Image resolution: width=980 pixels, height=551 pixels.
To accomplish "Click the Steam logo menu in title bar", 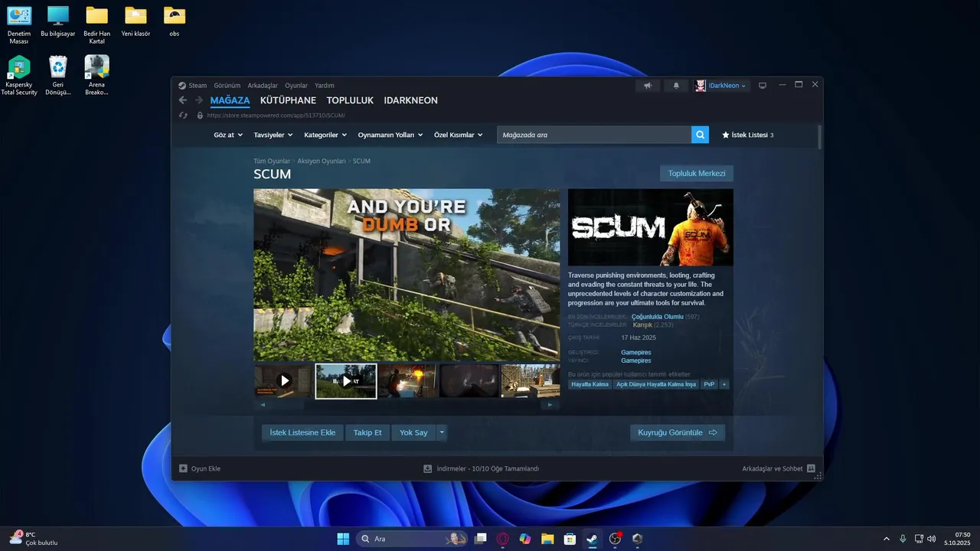I will point(193,86).
